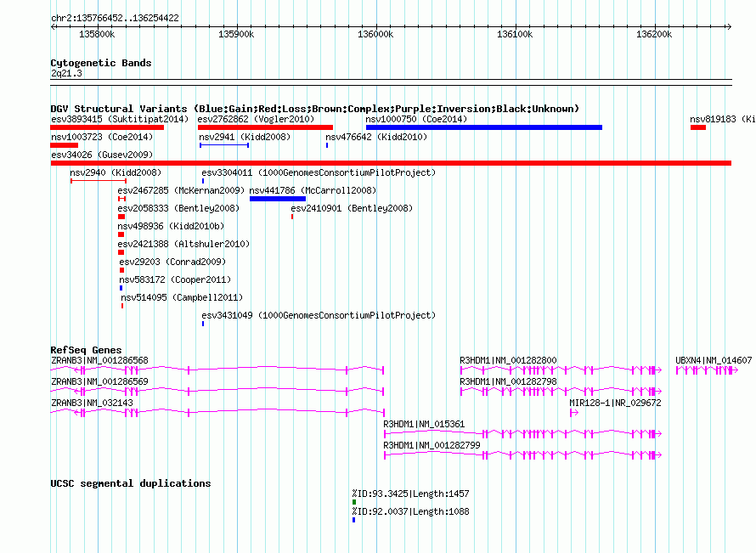Viewport: 756px width, 553px height.
Task: Open the nsv819183 variant label
Action: pyautogui.click(x=722, y=119)
